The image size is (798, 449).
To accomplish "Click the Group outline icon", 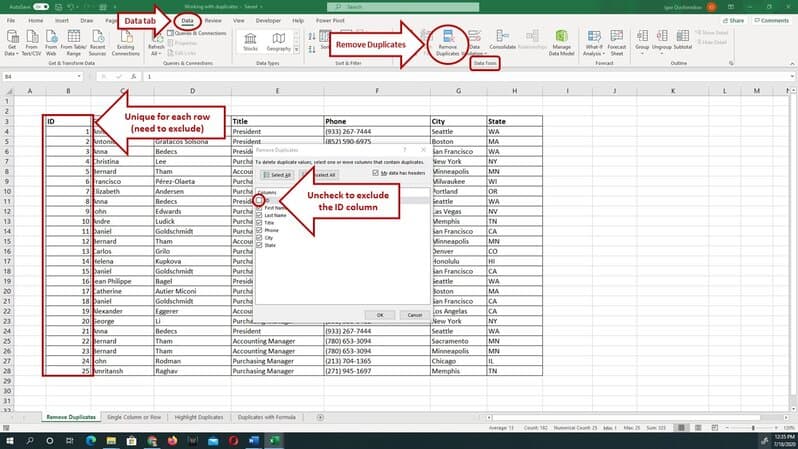I will (x=642, y=41).
